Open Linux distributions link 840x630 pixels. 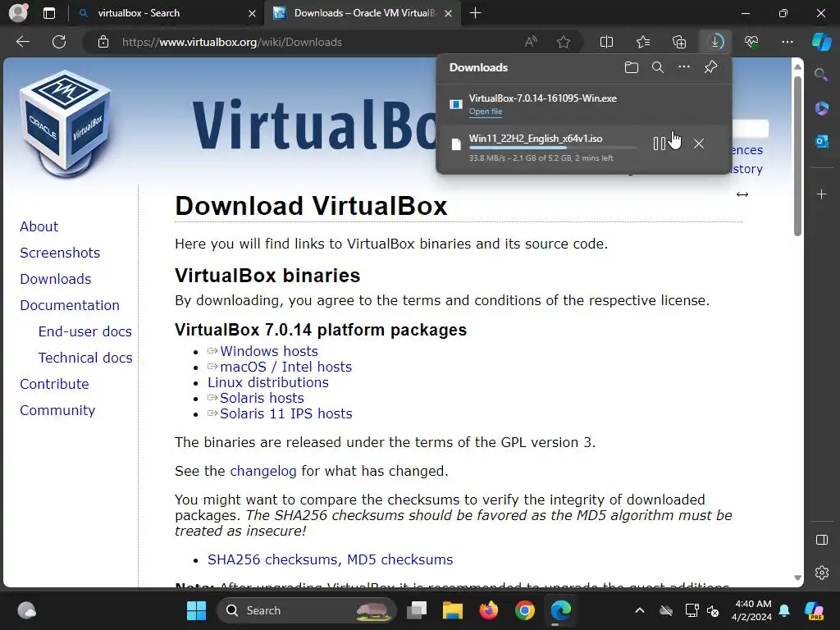tap(268, 382)
